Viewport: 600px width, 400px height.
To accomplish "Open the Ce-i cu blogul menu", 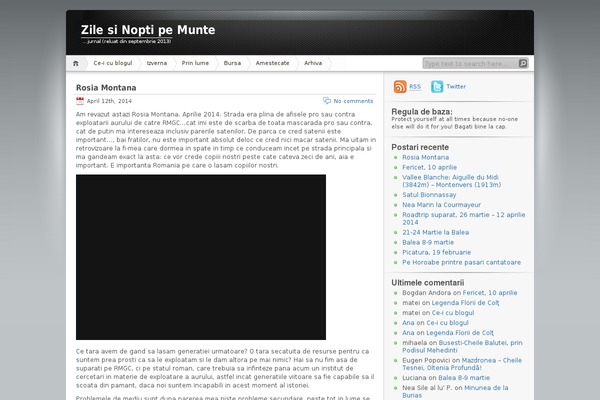I will (113, 63).
